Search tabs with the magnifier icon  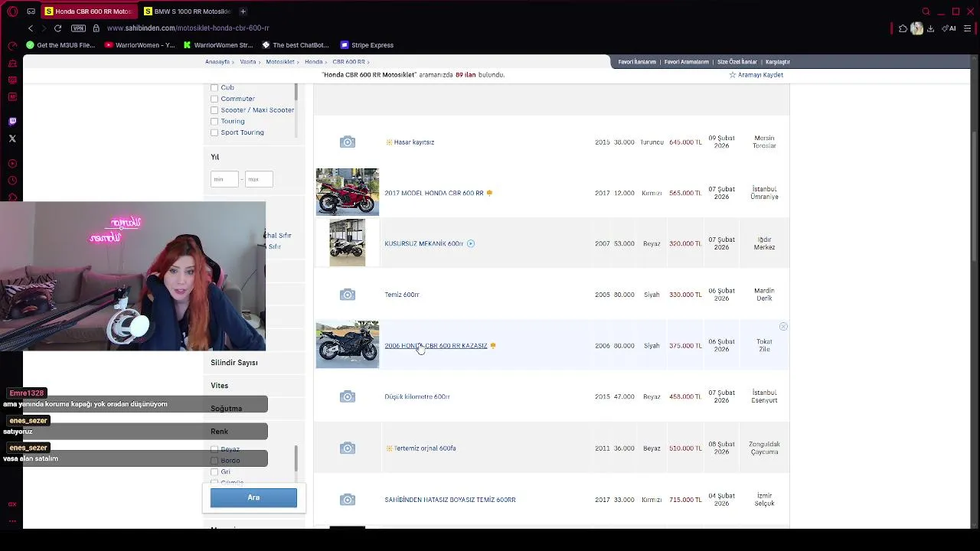point(926,11)
